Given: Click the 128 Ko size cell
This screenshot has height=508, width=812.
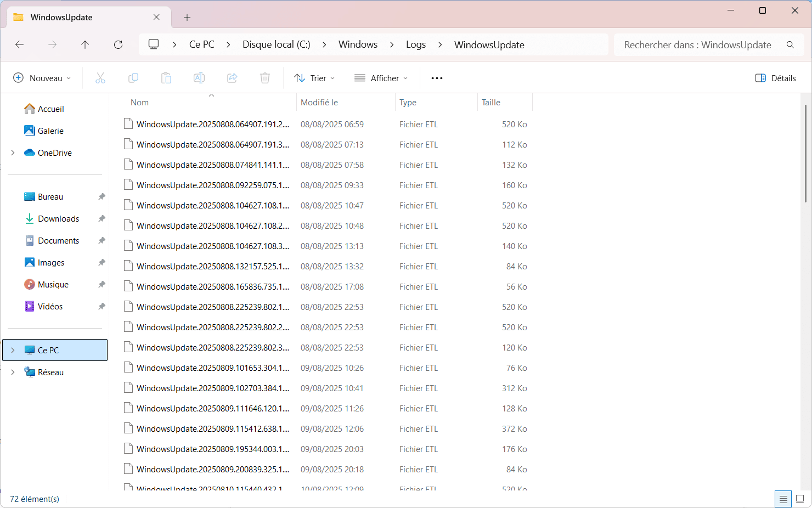Looking at the screenshot, I should coord(515,408).
